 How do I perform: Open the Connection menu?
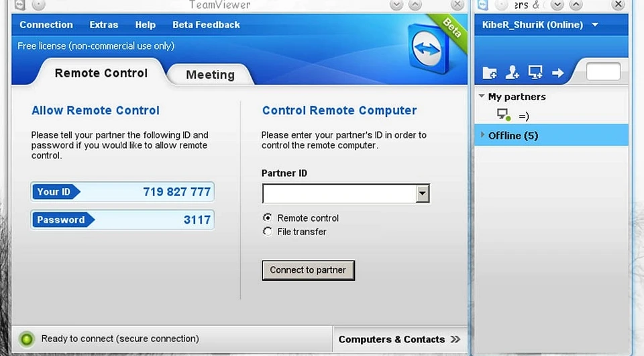point(46,25)
